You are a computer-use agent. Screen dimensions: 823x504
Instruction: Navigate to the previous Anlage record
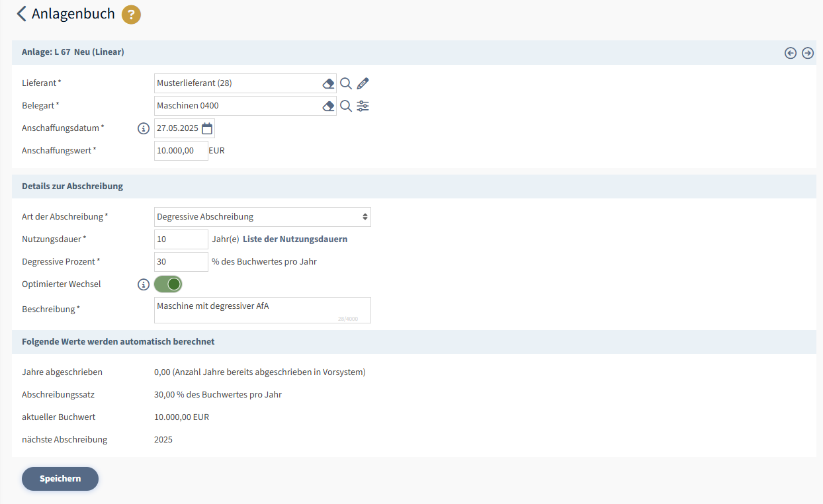tap(790, 53)
